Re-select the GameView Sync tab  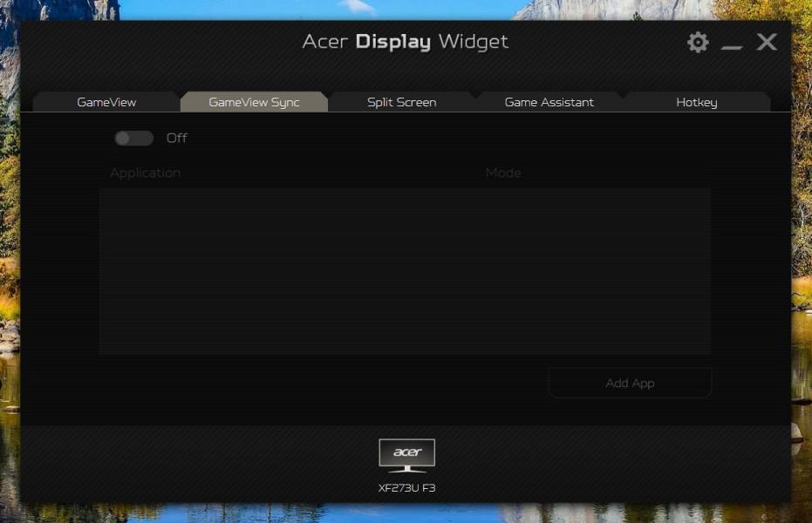pos(254,101)
